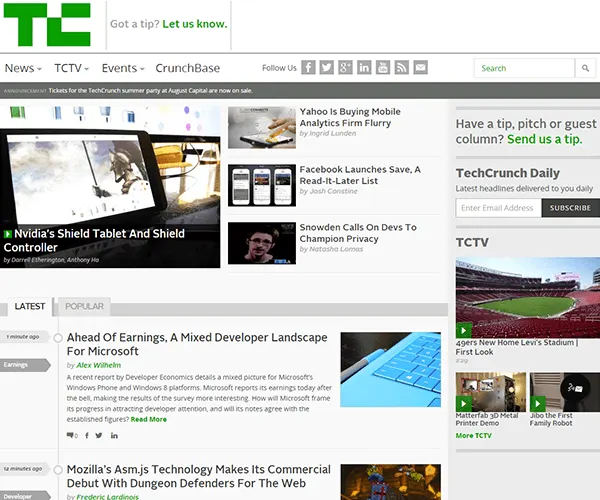Share Microsoft article on Facebook icon
600x500 pixels.
87,435
